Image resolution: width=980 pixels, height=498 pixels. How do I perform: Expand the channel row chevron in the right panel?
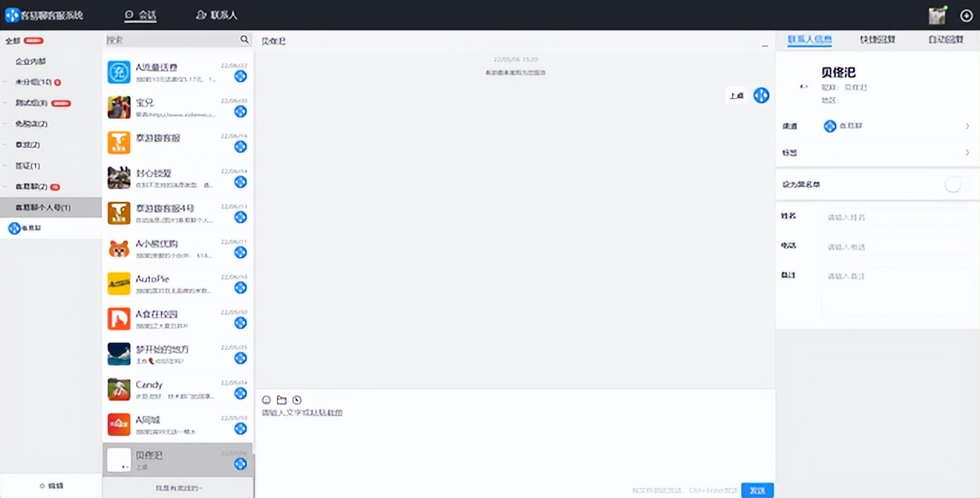(x=967, y=126)
